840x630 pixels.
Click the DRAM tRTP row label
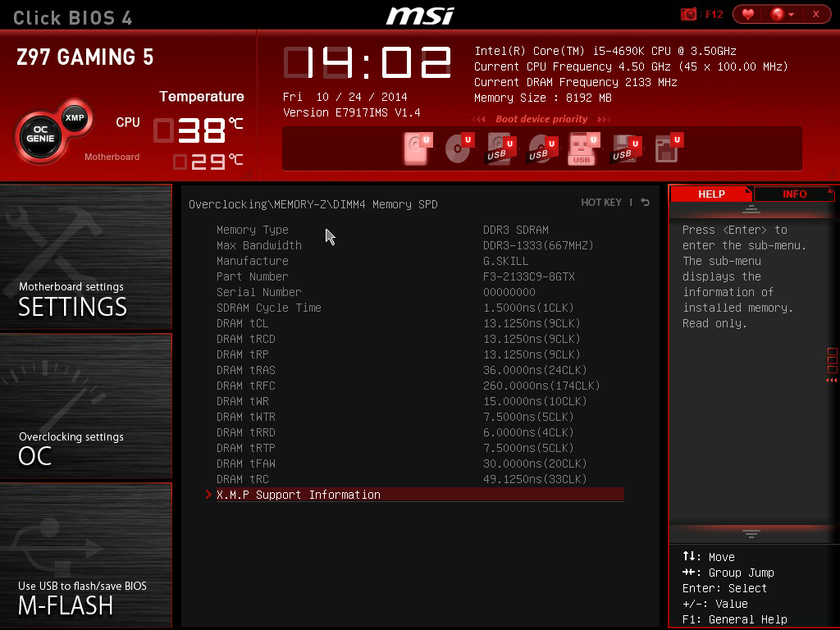click(x=245, y=447)
